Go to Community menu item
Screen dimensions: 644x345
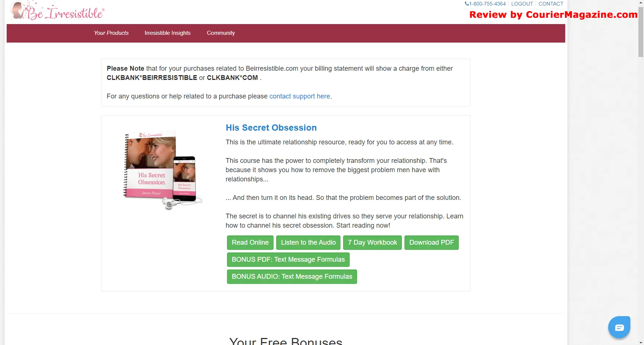(x=221, y=33)
